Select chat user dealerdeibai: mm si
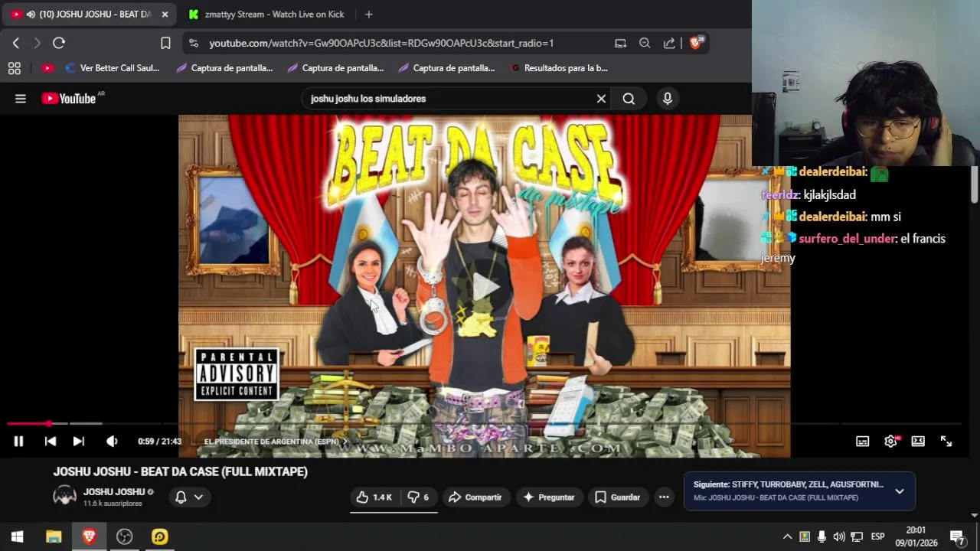 (832, 217)
